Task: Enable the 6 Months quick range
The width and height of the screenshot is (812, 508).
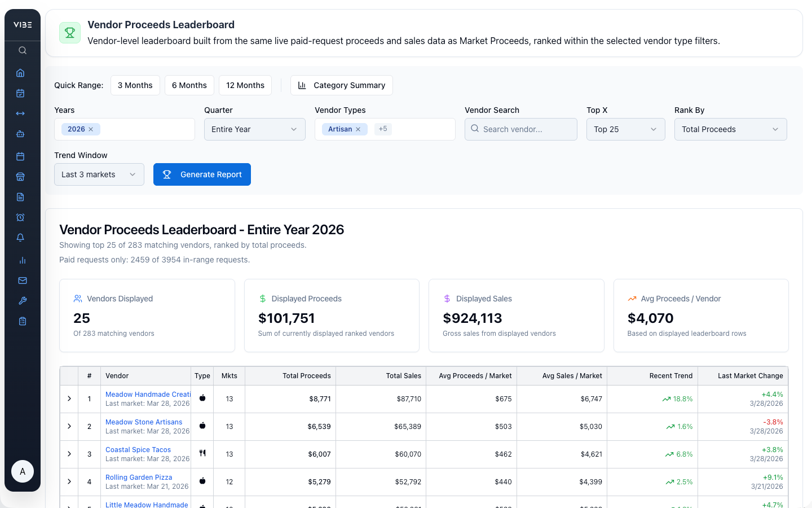Action: [x=189, y=85]
